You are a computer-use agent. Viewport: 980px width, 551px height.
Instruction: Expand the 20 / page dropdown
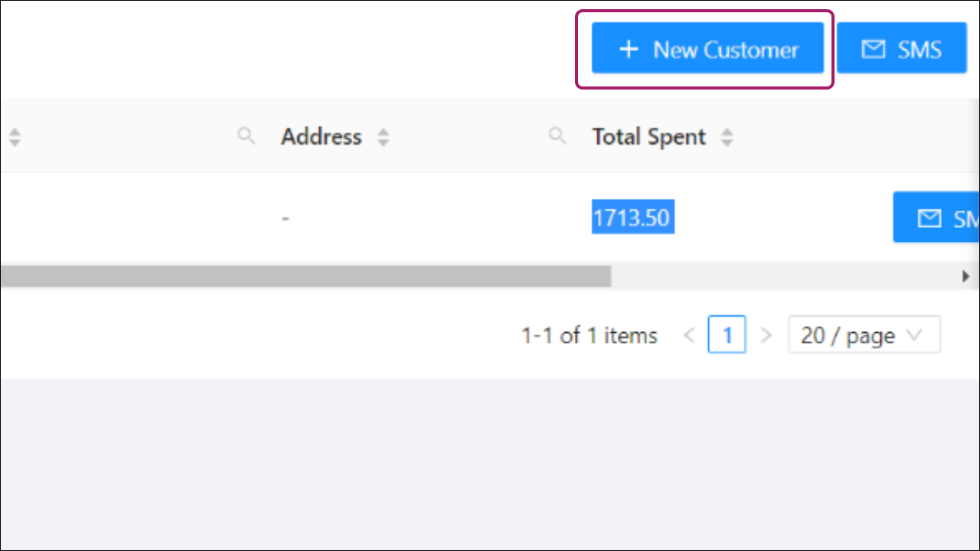864,335
